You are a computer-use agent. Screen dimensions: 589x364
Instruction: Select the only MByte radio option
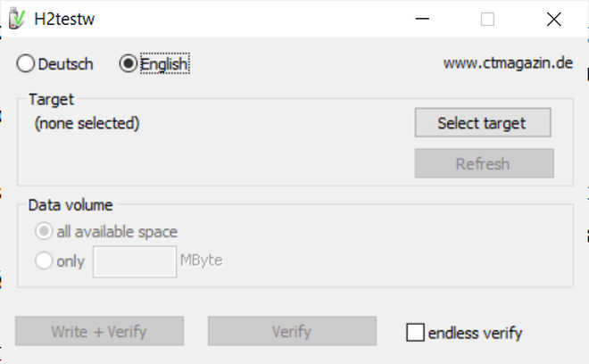coord(44,261)
